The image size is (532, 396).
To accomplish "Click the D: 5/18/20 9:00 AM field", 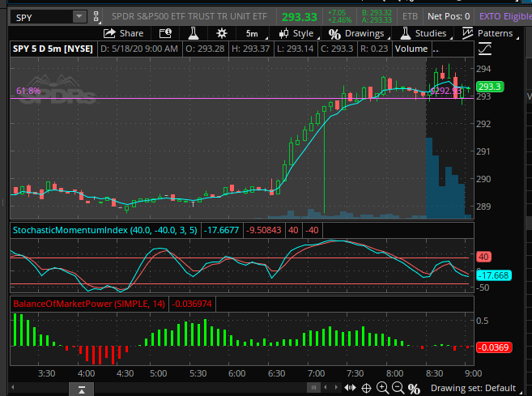I will coord(139,49).
